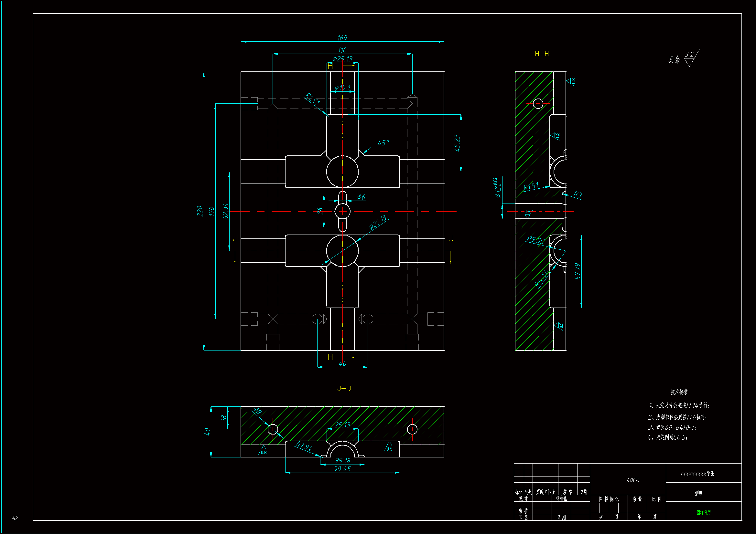This screenshot has height=534, width=756.
Task: Select the 技术要求 heading
Action: (679, 392)
